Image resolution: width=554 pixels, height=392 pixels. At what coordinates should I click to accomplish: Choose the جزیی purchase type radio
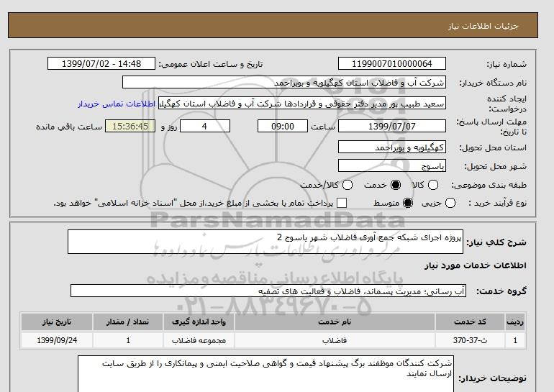point(450,203)
